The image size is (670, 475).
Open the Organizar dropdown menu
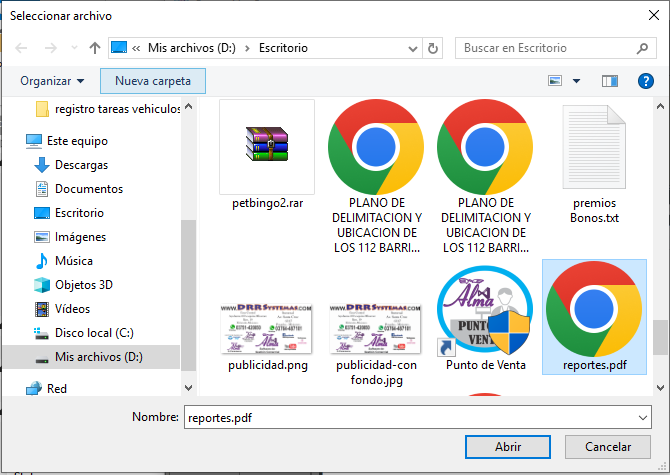[x=52, y=81]
